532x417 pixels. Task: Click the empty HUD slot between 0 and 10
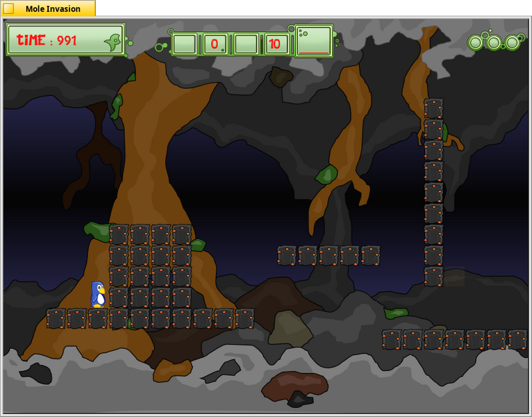[246, 44]
